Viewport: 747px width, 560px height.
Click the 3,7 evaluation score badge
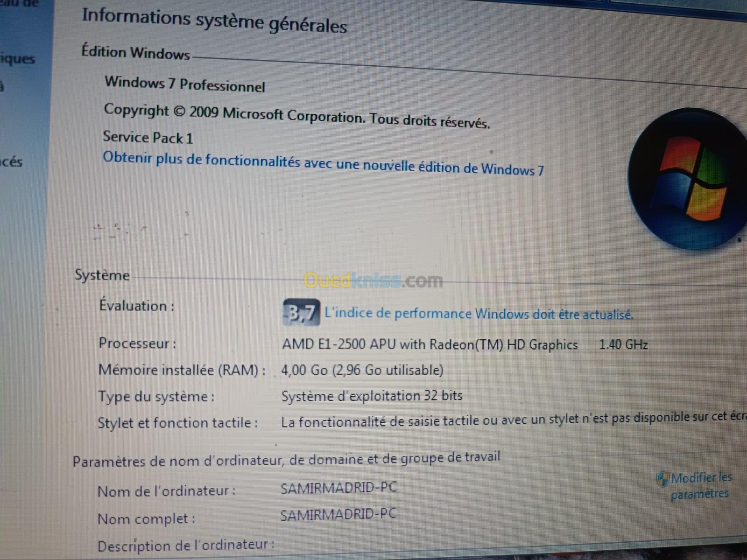[x=301, y=312]
